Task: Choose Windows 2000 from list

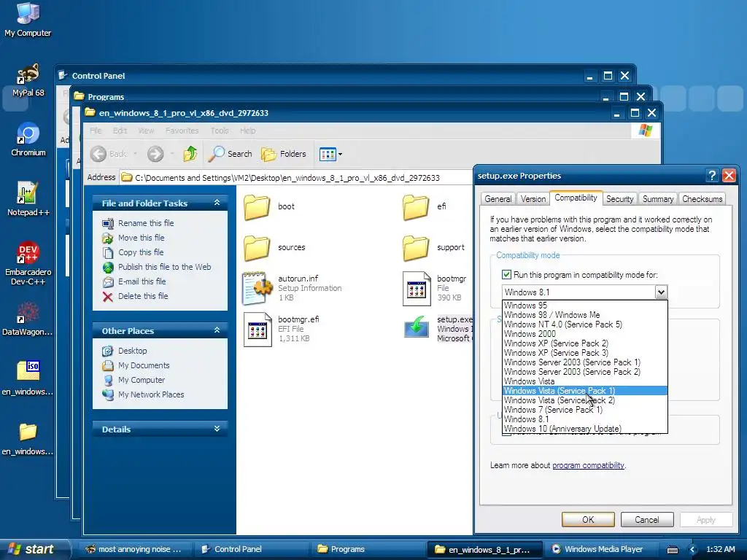Action: [x=585, y=334]
